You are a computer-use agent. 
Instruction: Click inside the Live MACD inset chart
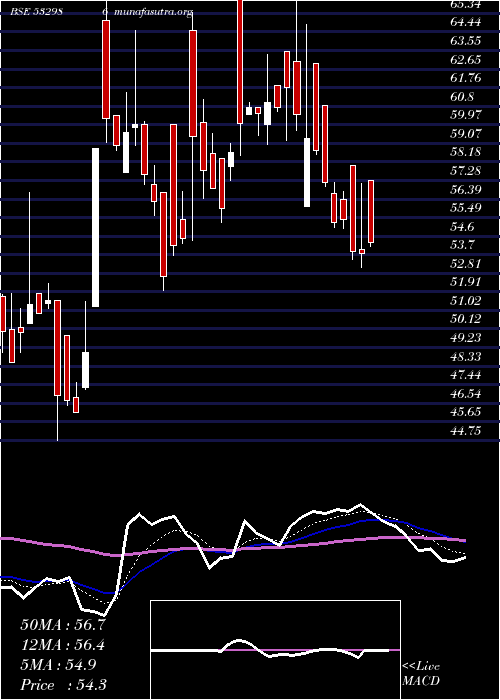275,650
